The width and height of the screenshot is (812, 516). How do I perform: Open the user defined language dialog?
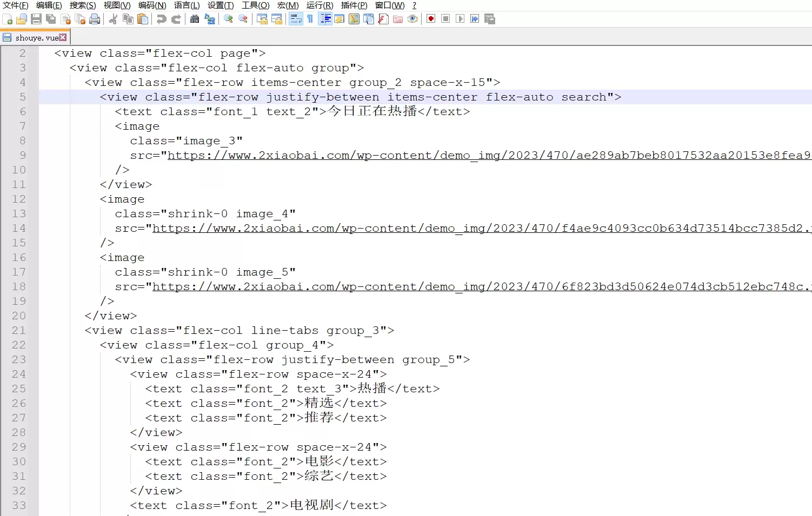coord(340,19)
